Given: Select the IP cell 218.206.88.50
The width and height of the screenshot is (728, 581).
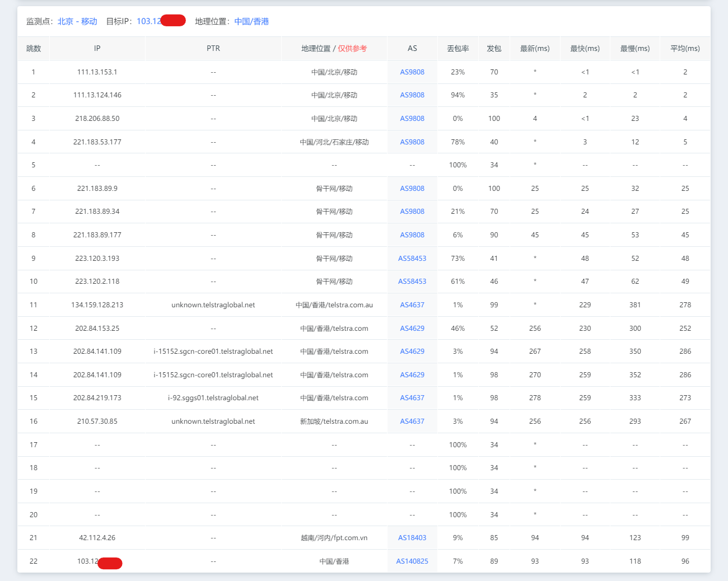Looking at the screenshot, I should 97,119.
